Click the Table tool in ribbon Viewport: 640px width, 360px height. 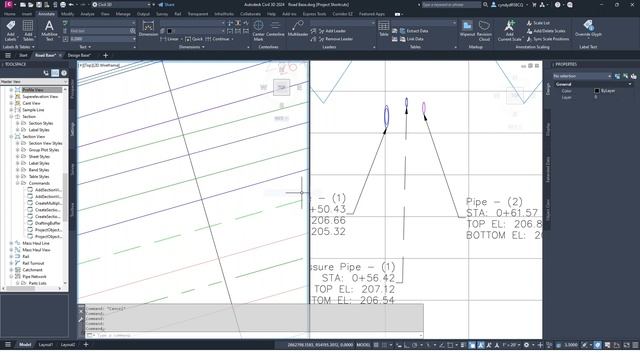click(384, 29)
